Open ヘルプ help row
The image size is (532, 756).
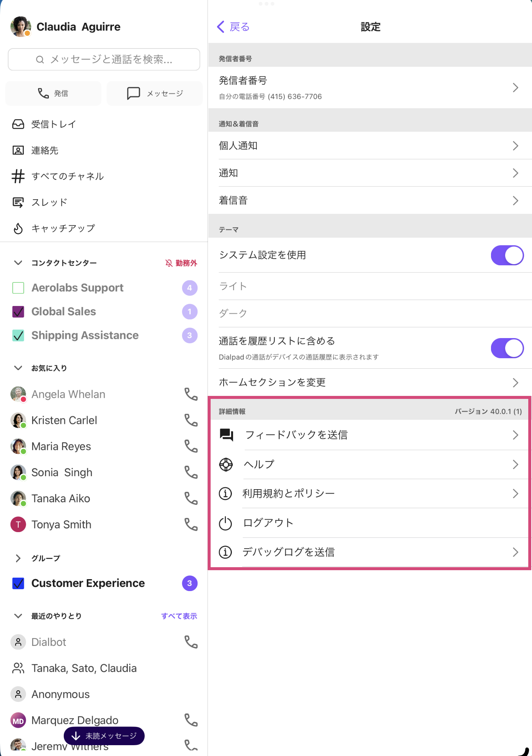tap(370, 465)
